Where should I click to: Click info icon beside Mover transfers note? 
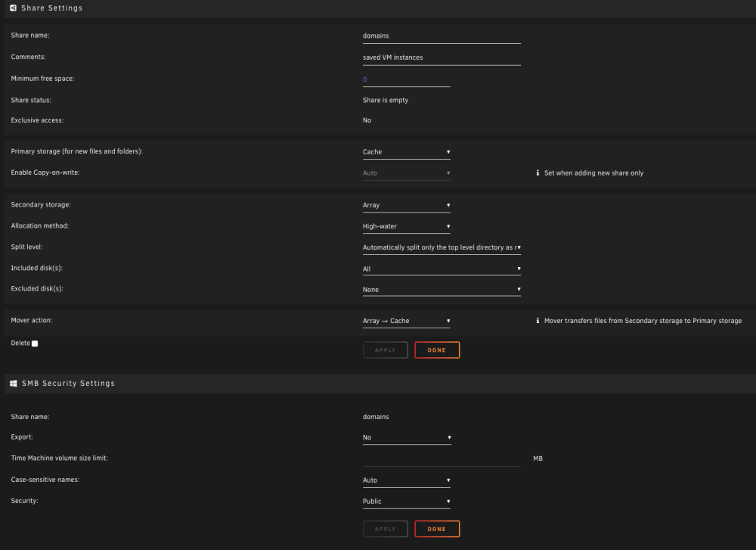pyautogui.click(x=538, y=320)
